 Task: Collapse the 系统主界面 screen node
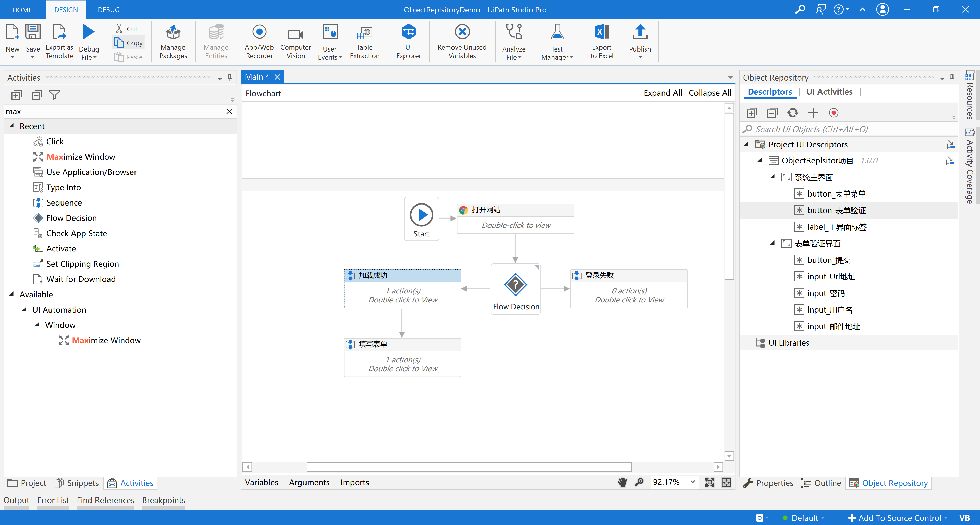pos(773,177)
